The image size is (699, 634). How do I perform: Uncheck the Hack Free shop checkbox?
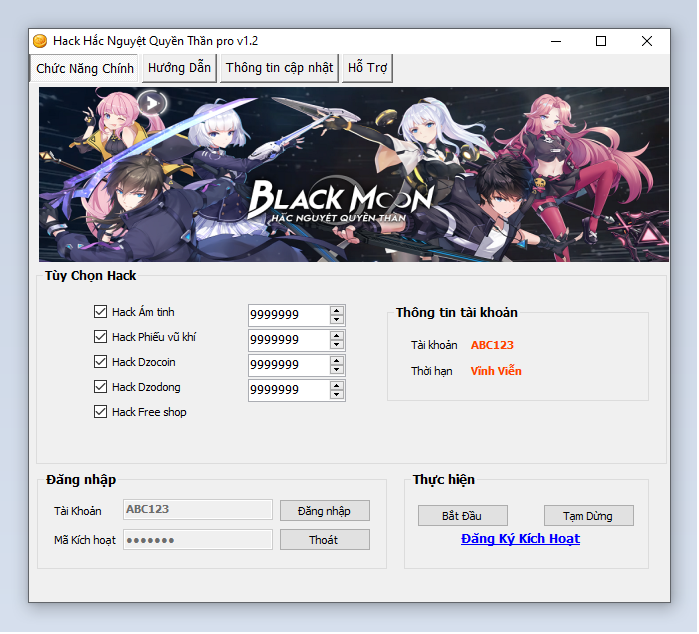(100, 412)
